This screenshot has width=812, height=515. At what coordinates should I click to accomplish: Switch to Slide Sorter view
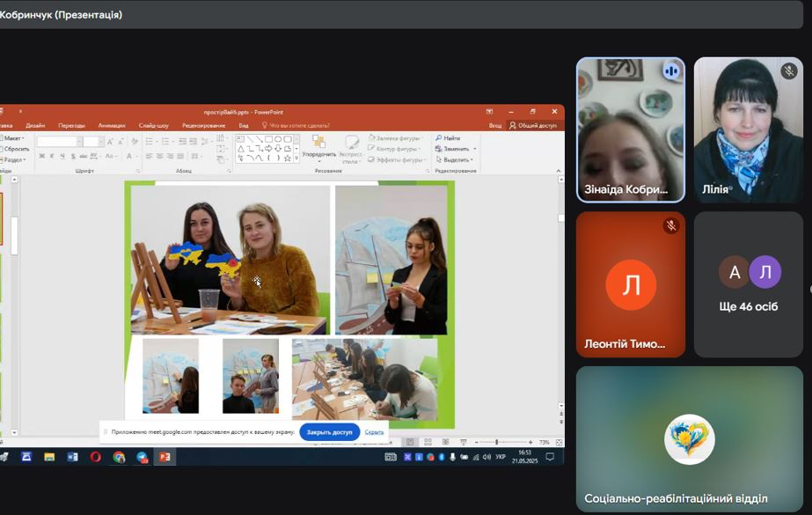(428, 442)
